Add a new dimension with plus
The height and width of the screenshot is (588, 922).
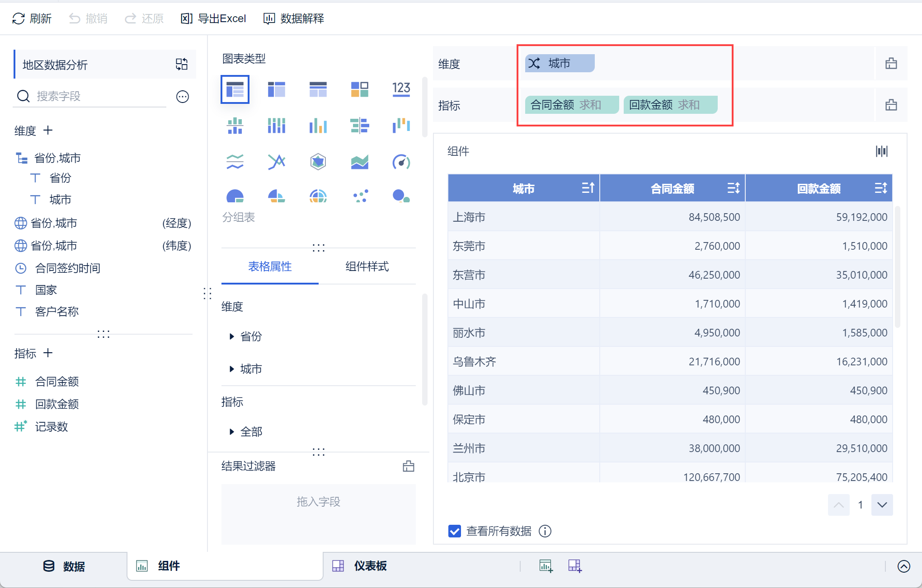pyautogui.click(x=48, y=131)
